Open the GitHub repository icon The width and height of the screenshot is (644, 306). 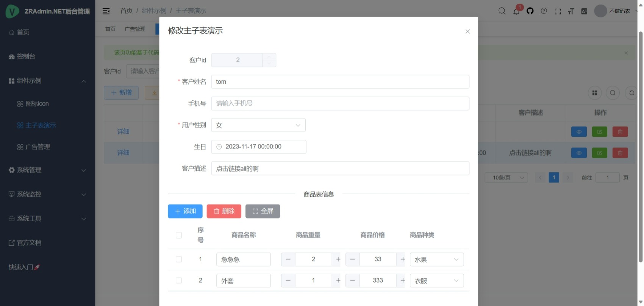[530, 11]
